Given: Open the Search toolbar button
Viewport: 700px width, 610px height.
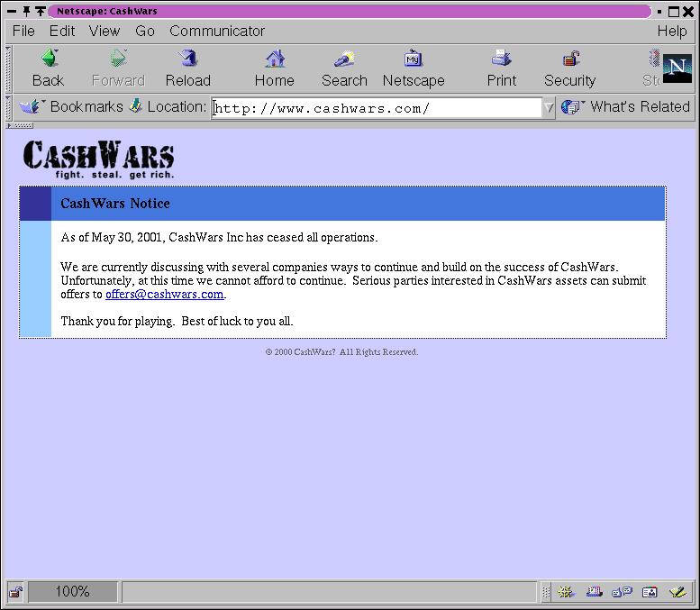Looking at the screenshot, I should pyautogui.click(x=344, y=68).
